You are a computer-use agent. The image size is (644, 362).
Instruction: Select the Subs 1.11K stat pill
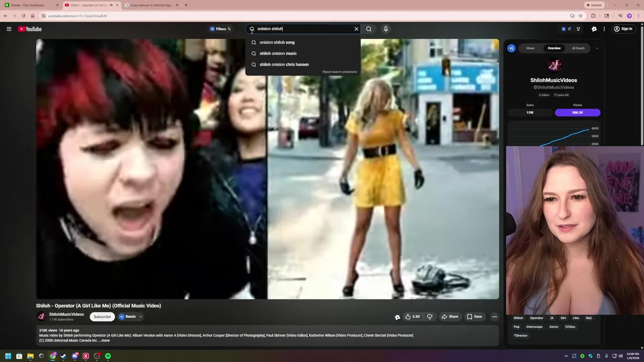(530, 113)
